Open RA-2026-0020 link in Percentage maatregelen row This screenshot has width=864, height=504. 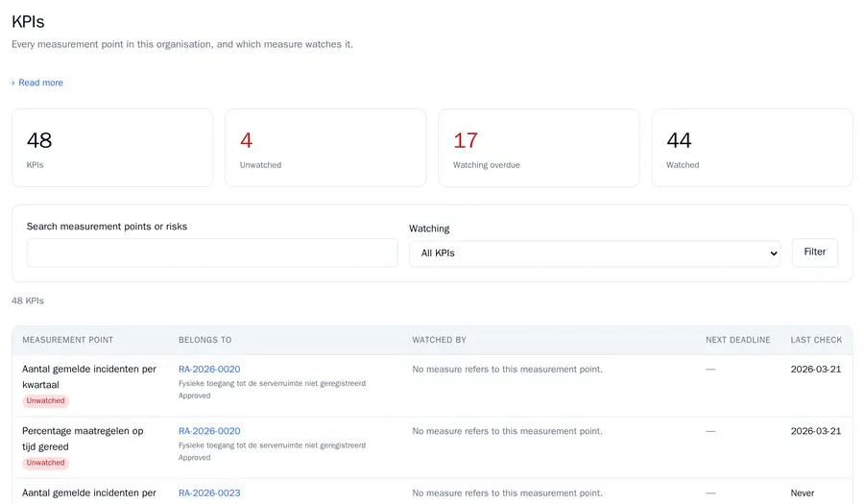[x=209, y=431]
